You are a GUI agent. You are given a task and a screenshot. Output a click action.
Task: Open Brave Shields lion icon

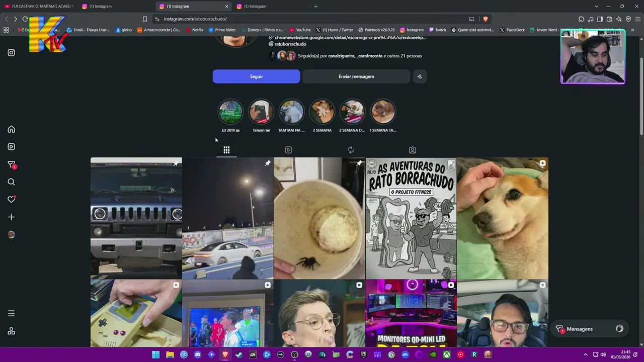tap(486, 19)
